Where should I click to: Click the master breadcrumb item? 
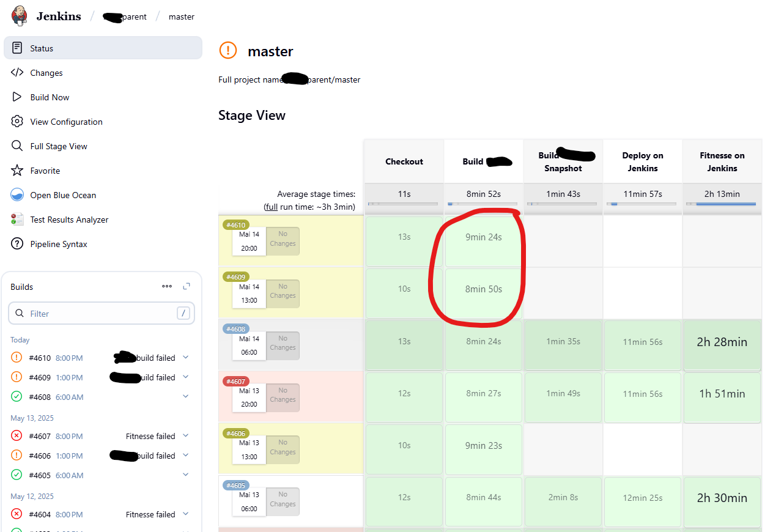click(x=182, y=17)
